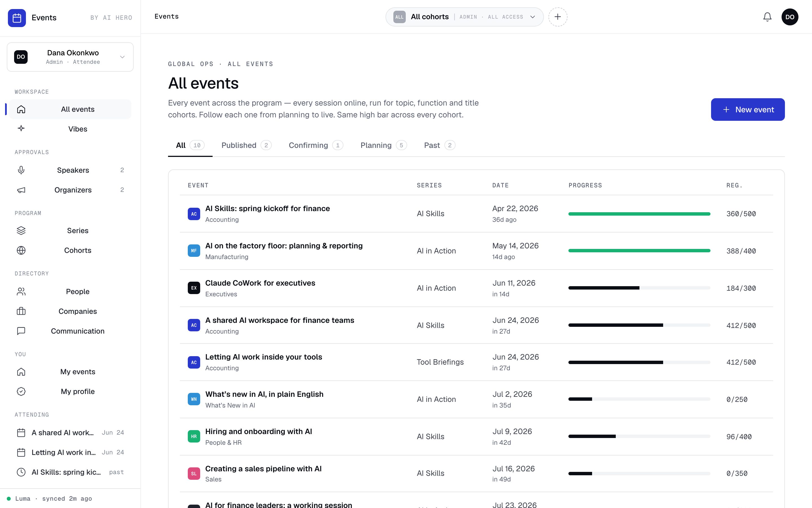The image size is (812, 508).
Task: Switch to the Past tab
Action: click(x=440, y=145)
